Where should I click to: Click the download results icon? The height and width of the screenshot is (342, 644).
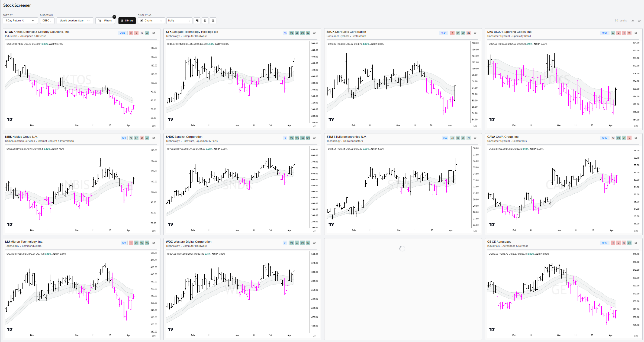[x=633, y=21]
